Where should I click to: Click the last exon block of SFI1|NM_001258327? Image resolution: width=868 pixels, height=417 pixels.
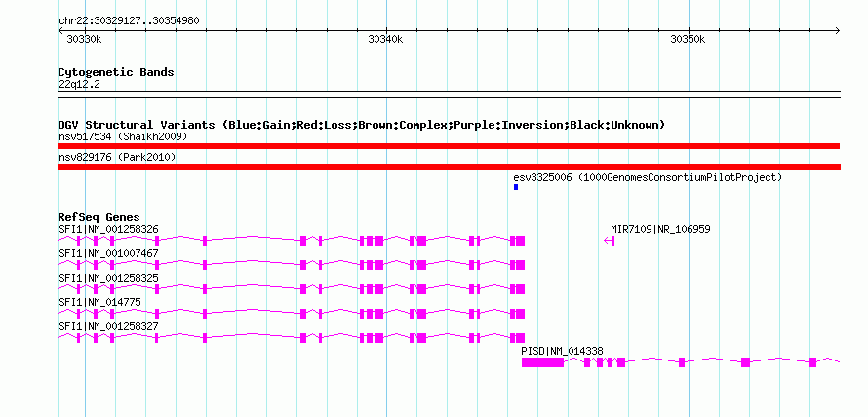coord(521,338)
